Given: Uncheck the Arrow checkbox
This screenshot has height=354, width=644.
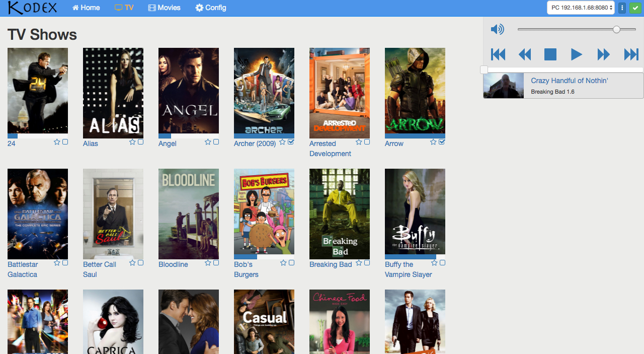Looking at the screenshot, I should pyautogui.click(x=442, y=142).
